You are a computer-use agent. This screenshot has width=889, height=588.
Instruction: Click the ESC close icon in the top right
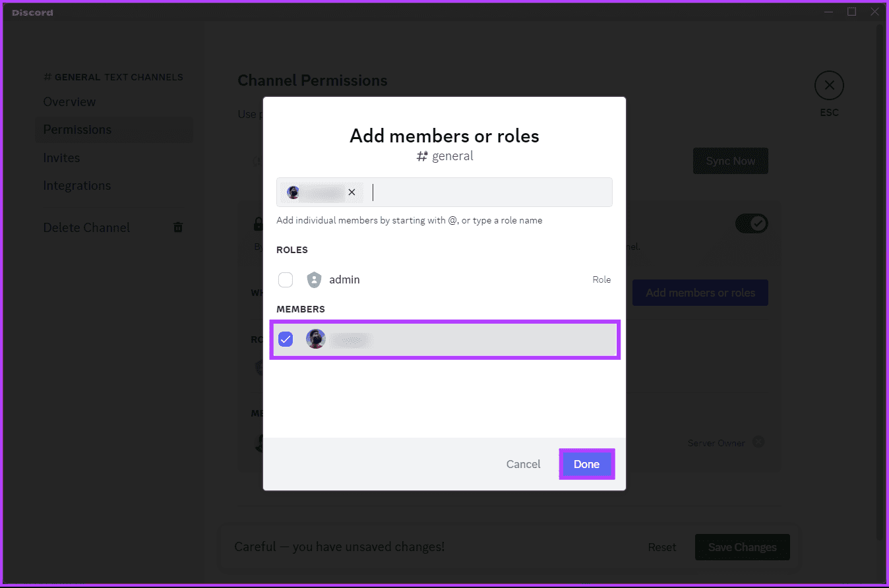[x=829, y=85]
